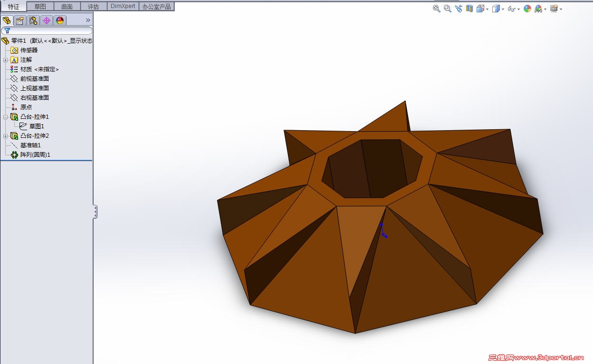Switch to the 草图 tab

(40, 7)
